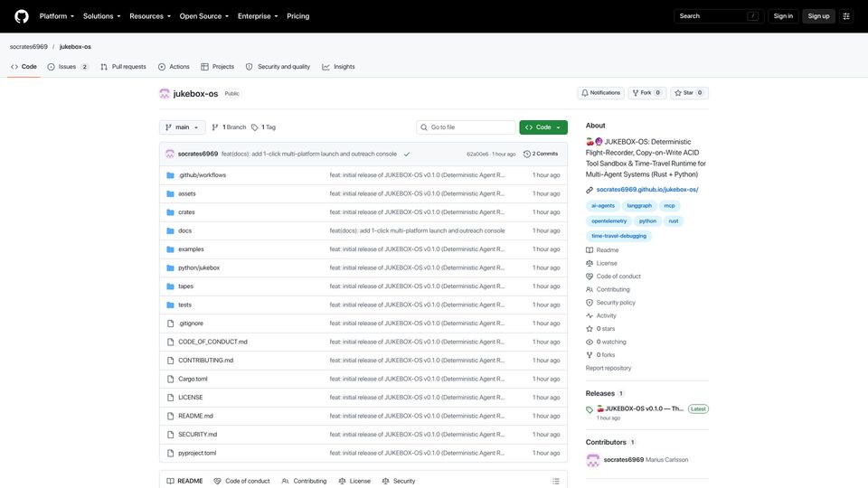The height and width of the screenshot is (488, 868).
Task: Open socrates6969.github.io/jukebox-os link
Action: [647, 190]
